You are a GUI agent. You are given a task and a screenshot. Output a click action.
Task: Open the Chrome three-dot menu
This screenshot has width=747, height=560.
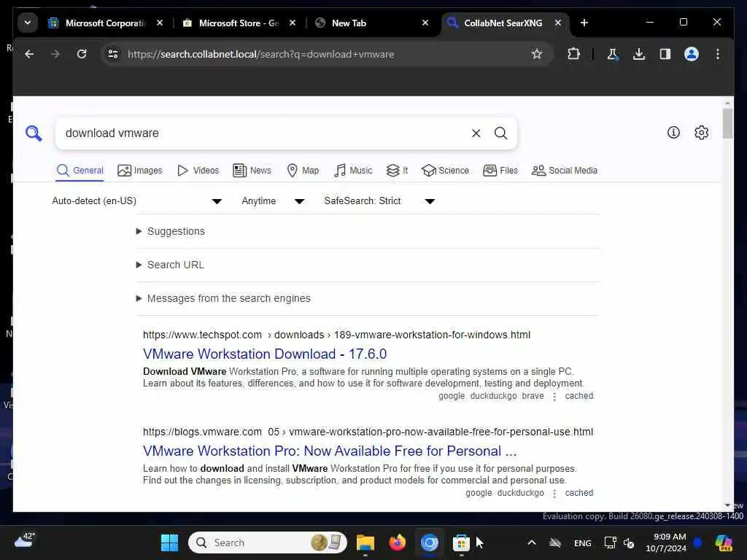[x=718, y=54]
